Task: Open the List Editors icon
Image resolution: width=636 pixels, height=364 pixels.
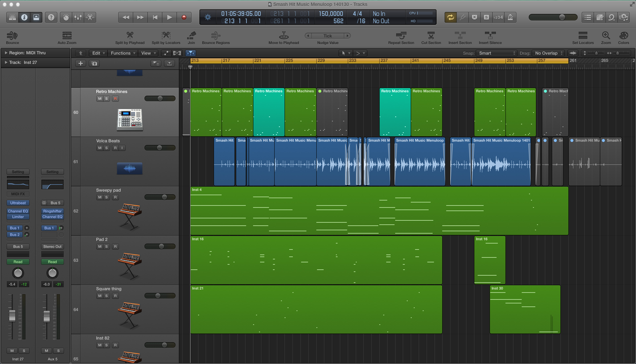Action: [x=588, y=17]
